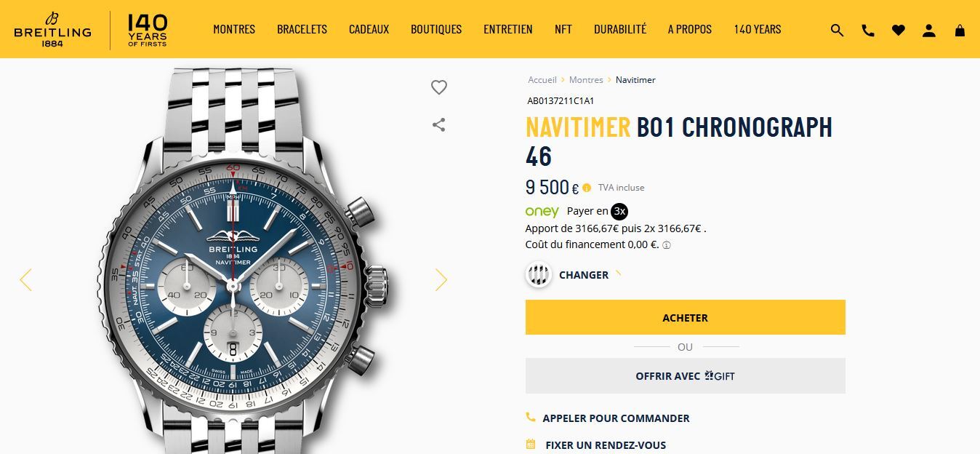Open the phone contact icon in header

tap(868, 30)
